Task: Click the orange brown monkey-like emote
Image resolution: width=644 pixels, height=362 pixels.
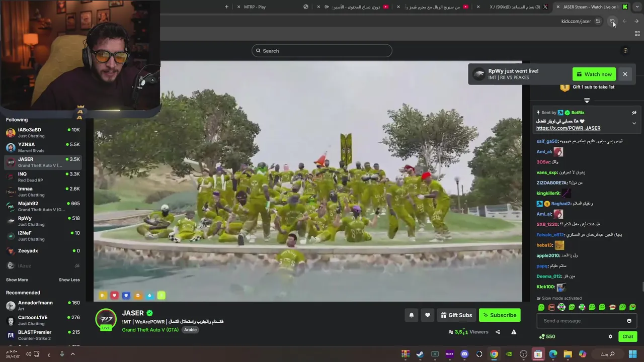Action: click(612, 307)
